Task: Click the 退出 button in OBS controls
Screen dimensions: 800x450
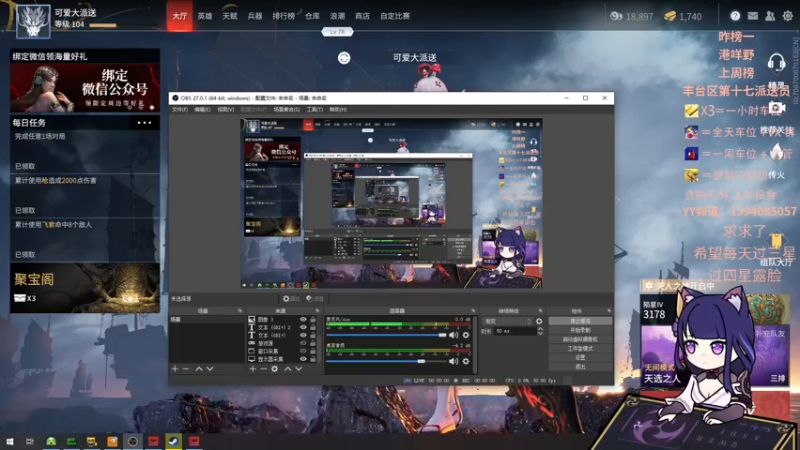Action: coord(580,367)
